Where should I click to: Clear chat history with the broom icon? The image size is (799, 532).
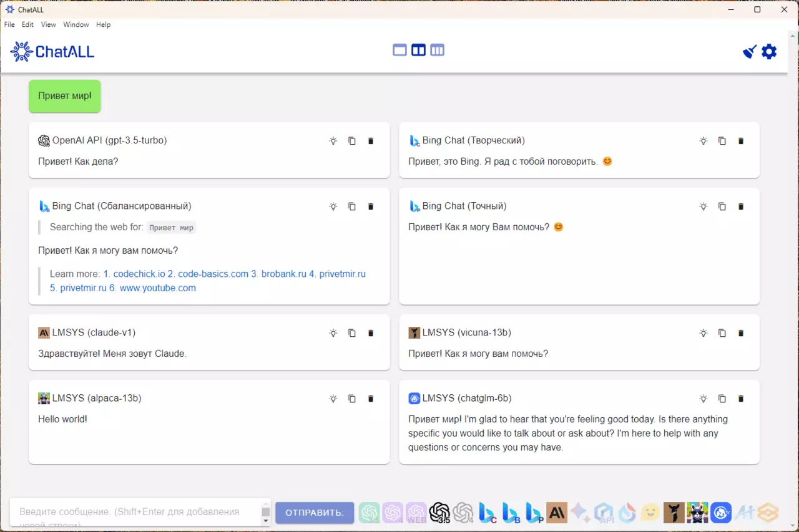(750, 52)
